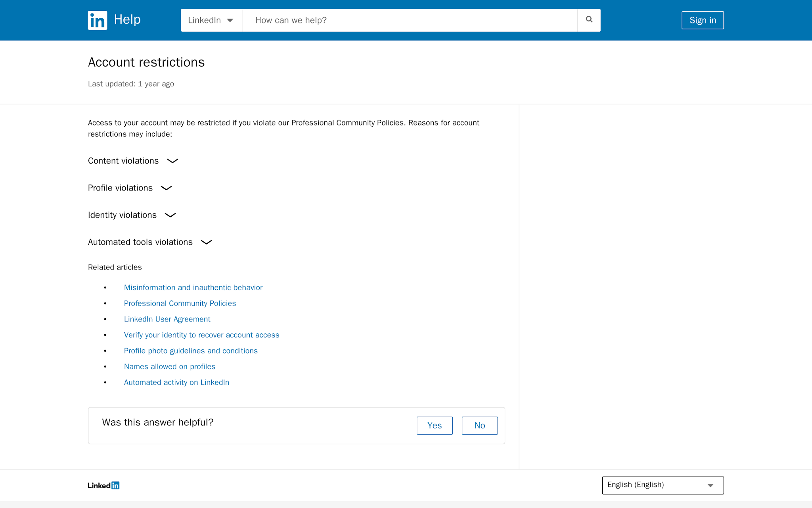The height and width of the screenshot is (508, 812).
Task: Click the LinkedIn logo in the header
Action: pyautogui.click(x=98, y=20)
